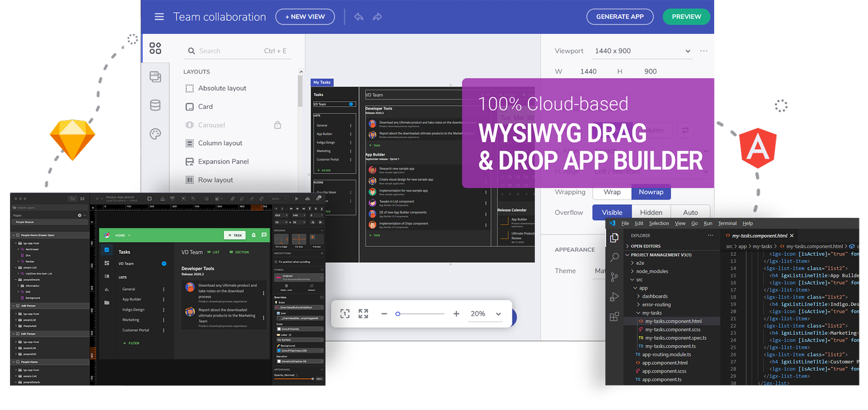Screen dimensions: 868x410
Task: Click the + FILTER link in Sketch artboard
Action: coord(131,343)
